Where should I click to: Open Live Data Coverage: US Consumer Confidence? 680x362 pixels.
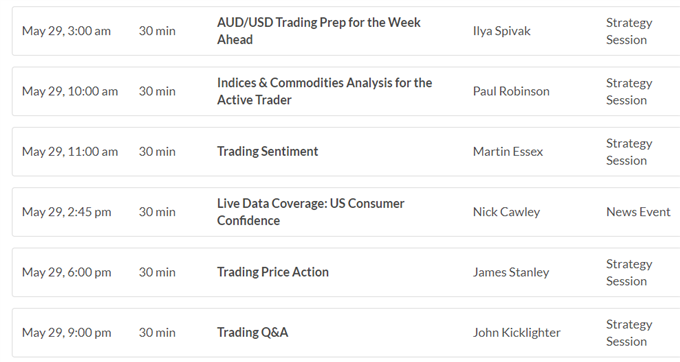tap(311, 212)
